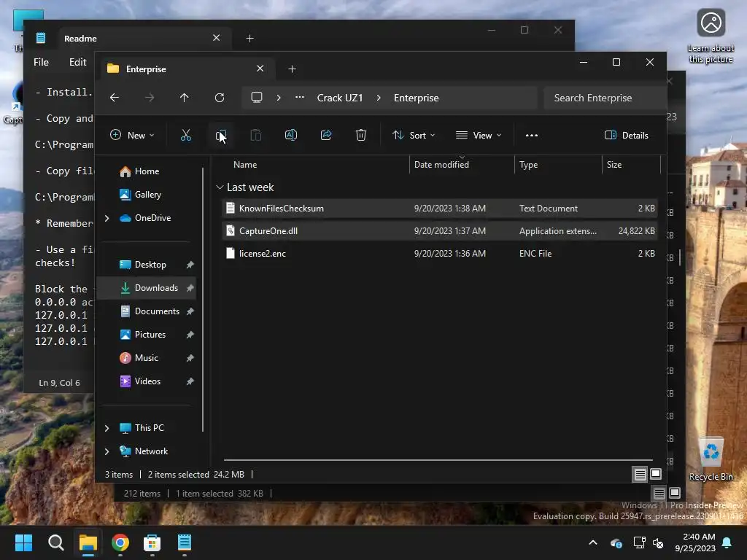Click chevron between Crack UZ1 and Enterprise

379,98
